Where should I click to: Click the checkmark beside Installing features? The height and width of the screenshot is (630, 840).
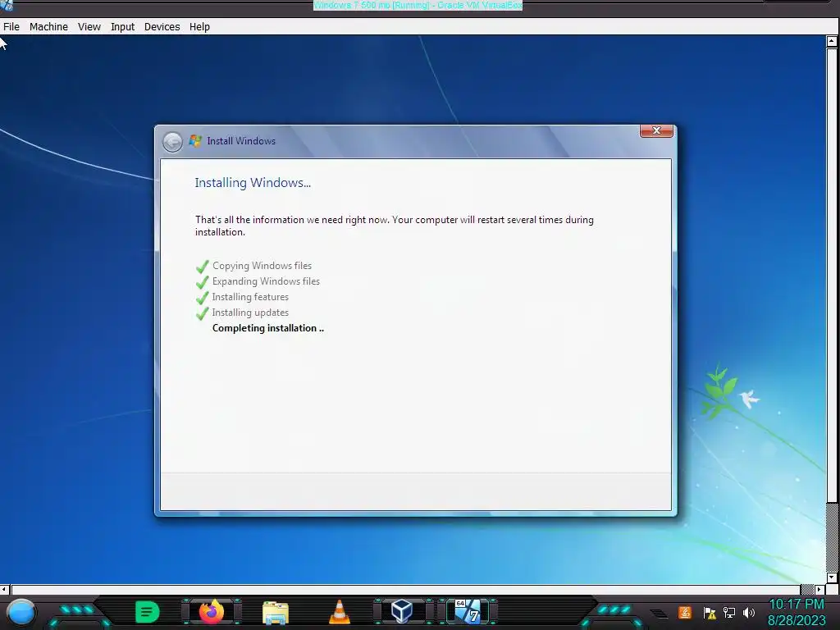click(x=202, y=297)
